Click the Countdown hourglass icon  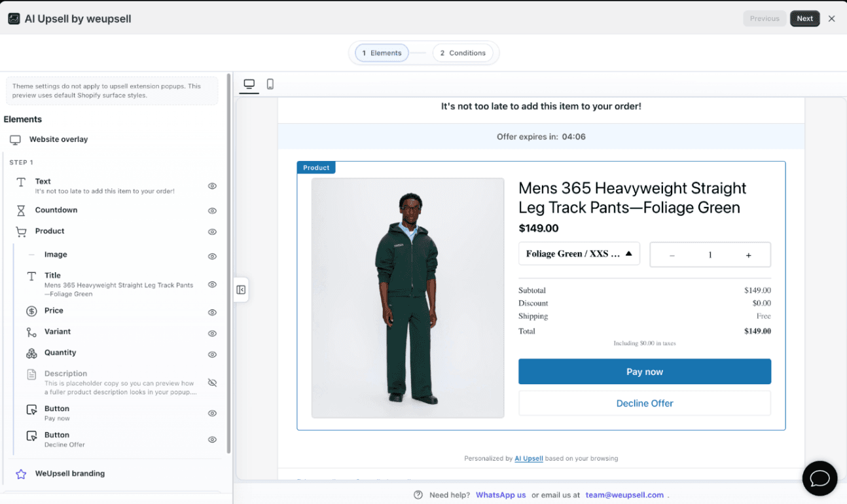pos(21,210)
